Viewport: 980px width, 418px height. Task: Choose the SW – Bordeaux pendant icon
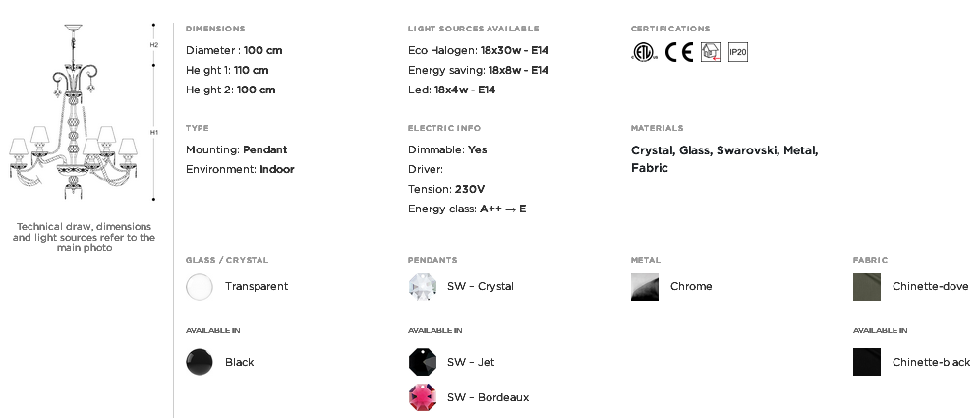(422, 397)
